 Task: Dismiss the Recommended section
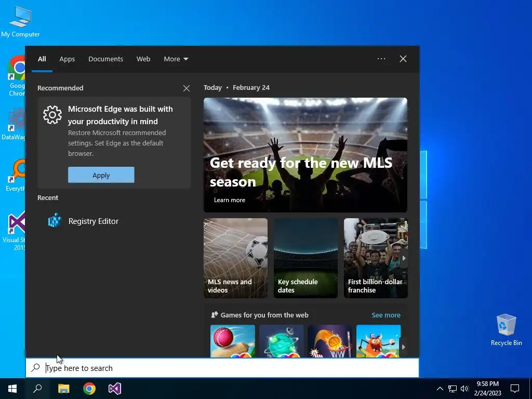[187, 88]
